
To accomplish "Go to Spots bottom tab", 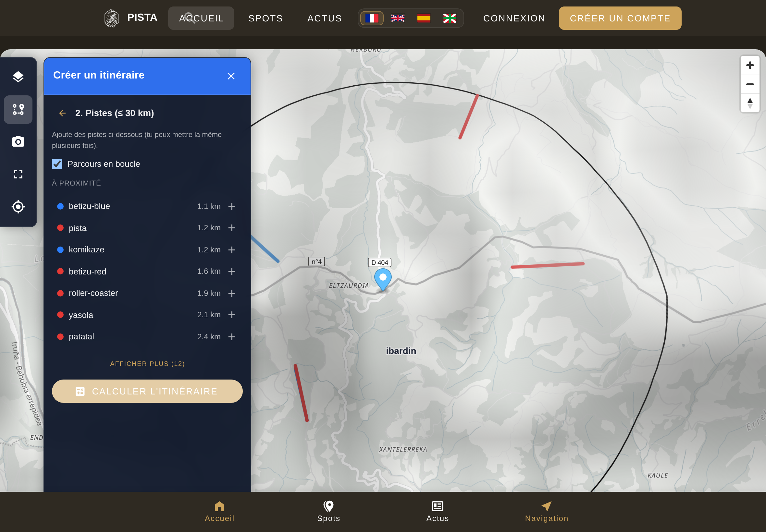I will (328, 512).
